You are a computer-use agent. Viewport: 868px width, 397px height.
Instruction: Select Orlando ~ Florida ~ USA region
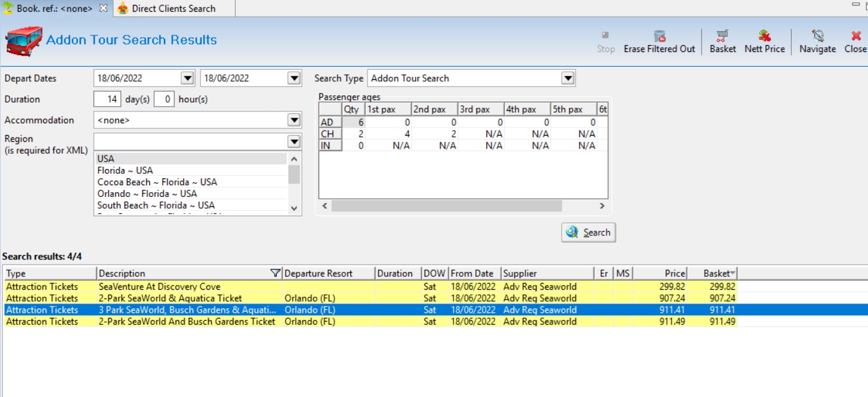tap(191, 194)
